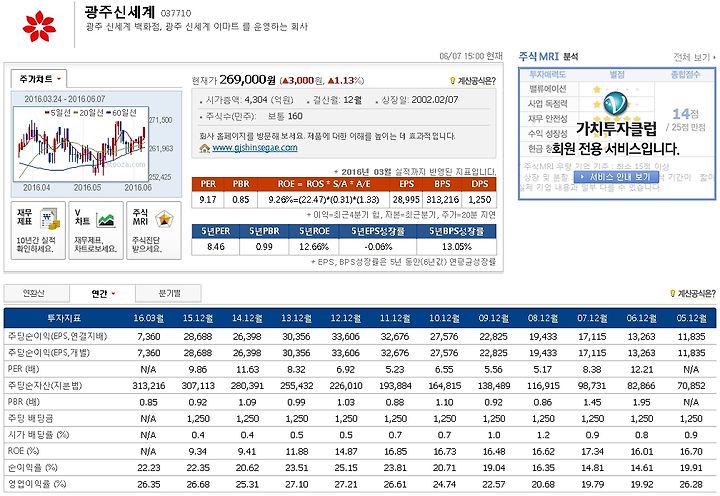Screen dimensions: 720x496
Task: Click the lightbulb icon by 계산공식은? near price
Action: tap(452, 81)
